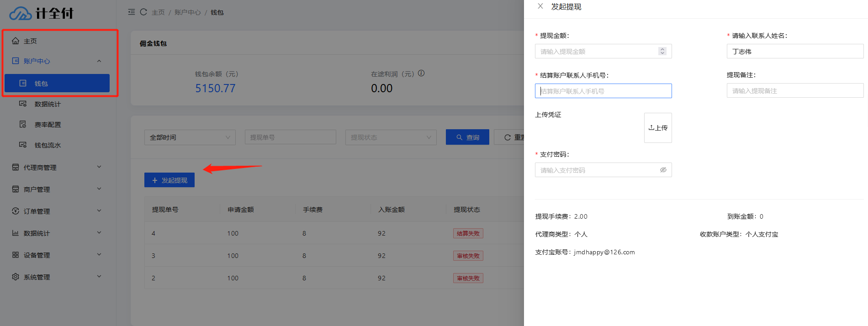Click the 提现金额 input field

coord(603,52)
